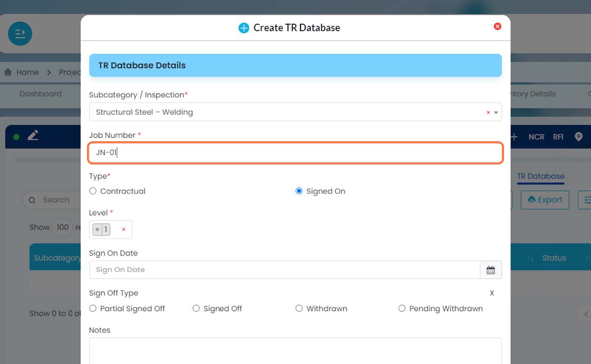Clear Sign Off Type selection X
The height and width of the screenshot is (364, 591).
(492, 293)
